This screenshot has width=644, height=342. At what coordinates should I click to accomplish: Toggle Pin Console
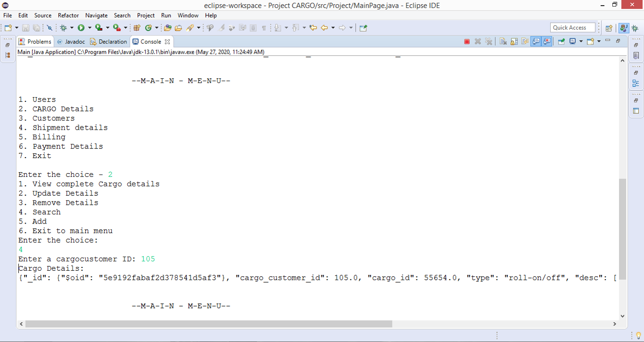[562, 42]
